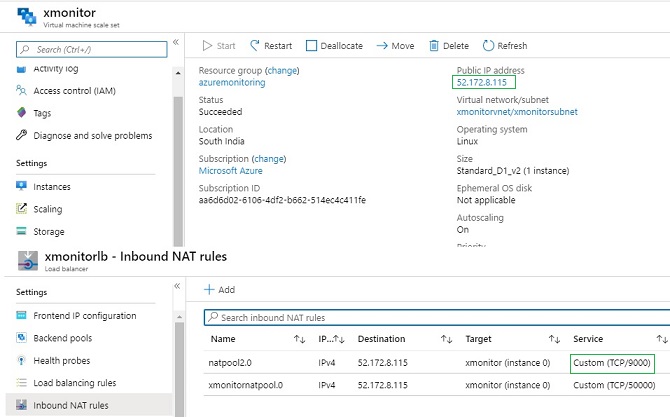
Task: Click the scale set Search (Ctrl+/) field
Action: tap(91, 49)
